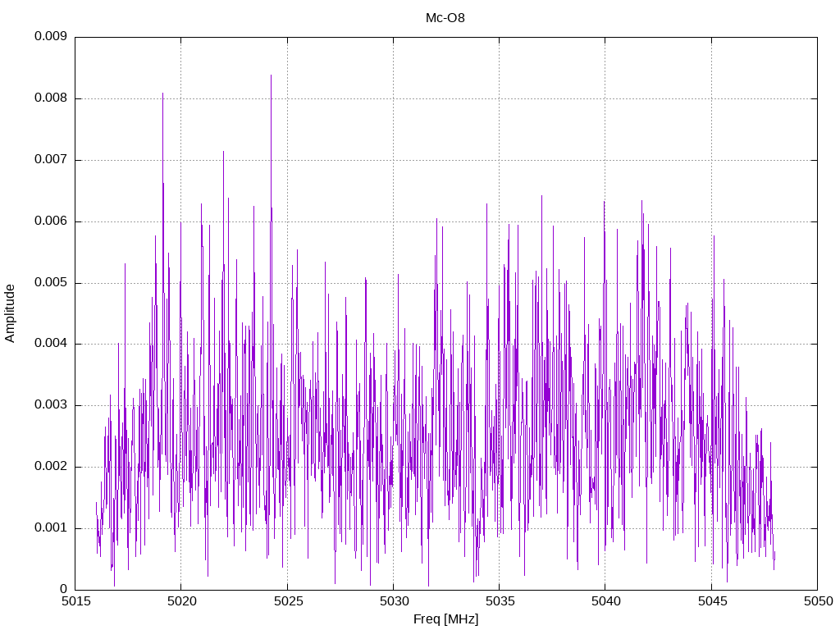Viewport: 840px width, 630px height.
Task: Click the x-axis tick label 5020
Action: click(x=181, y=601)
